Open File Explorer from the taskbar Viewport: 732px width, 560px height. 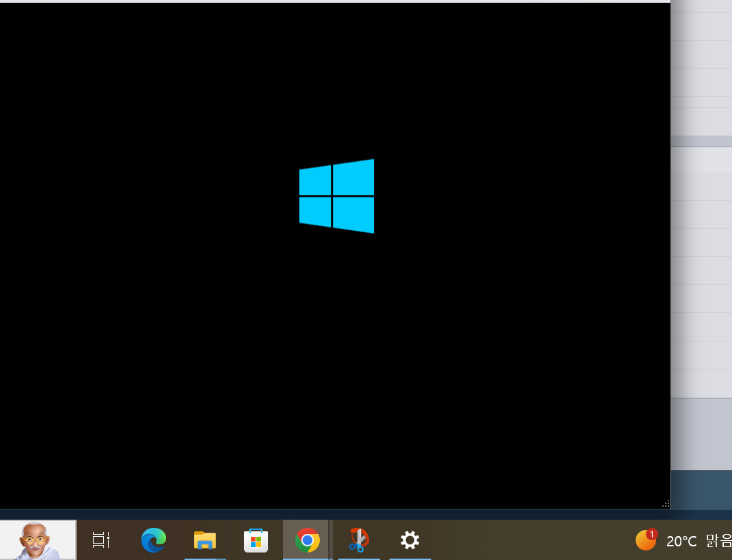tap(205, 540)
